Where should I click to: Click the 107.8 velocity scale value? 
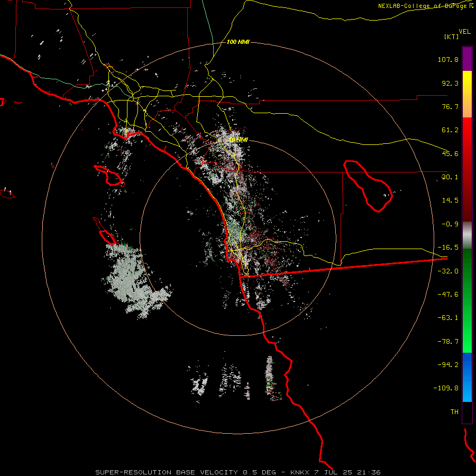tap(448, 59)
